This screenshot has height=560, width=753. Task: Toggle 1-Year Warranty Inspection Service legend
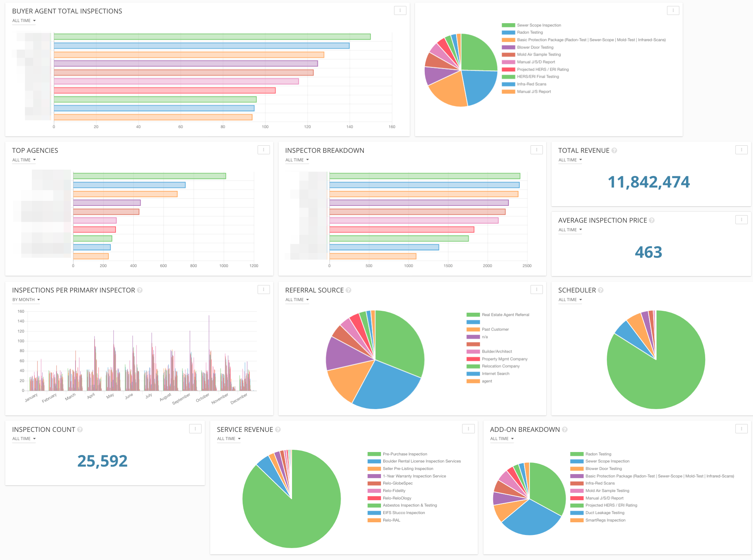click(407, 476)
